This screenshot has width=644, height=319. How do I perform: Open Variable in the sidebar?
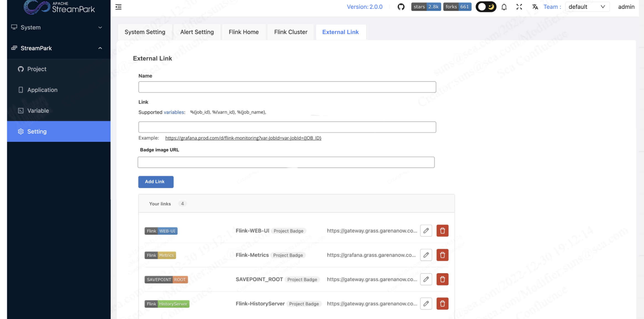tap(59, 110)
